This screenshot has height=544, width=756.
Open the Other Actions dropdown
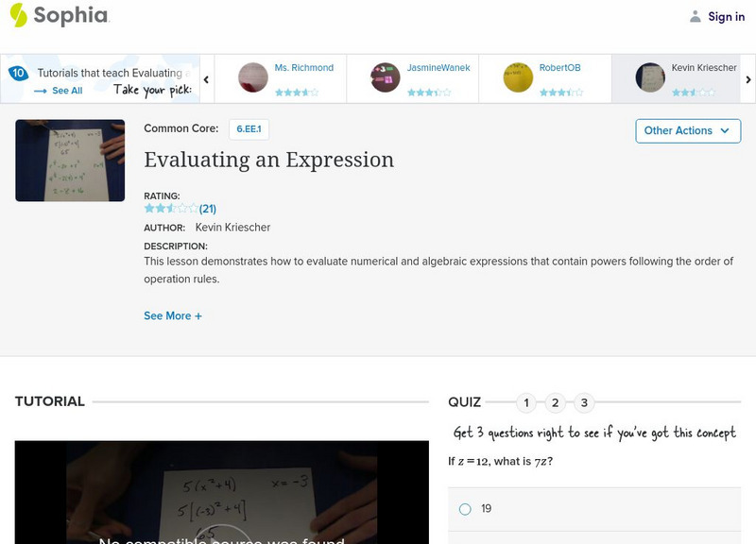(x=688, y=130)
